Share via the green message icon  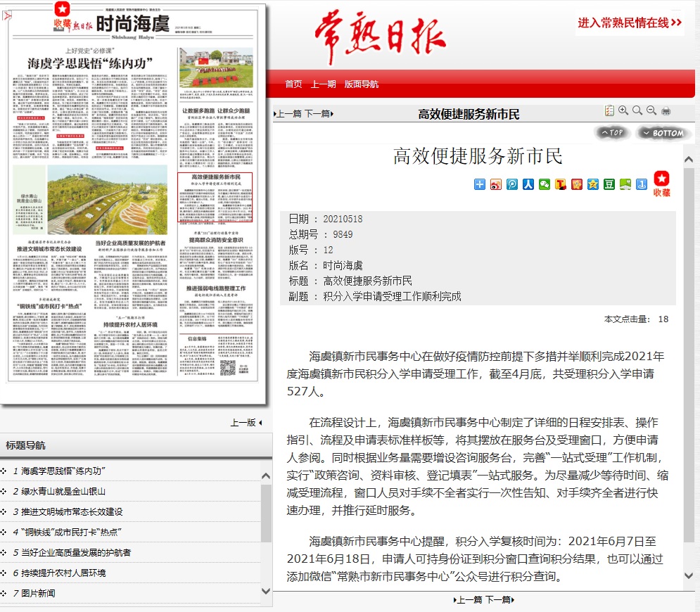coord(625,184)
